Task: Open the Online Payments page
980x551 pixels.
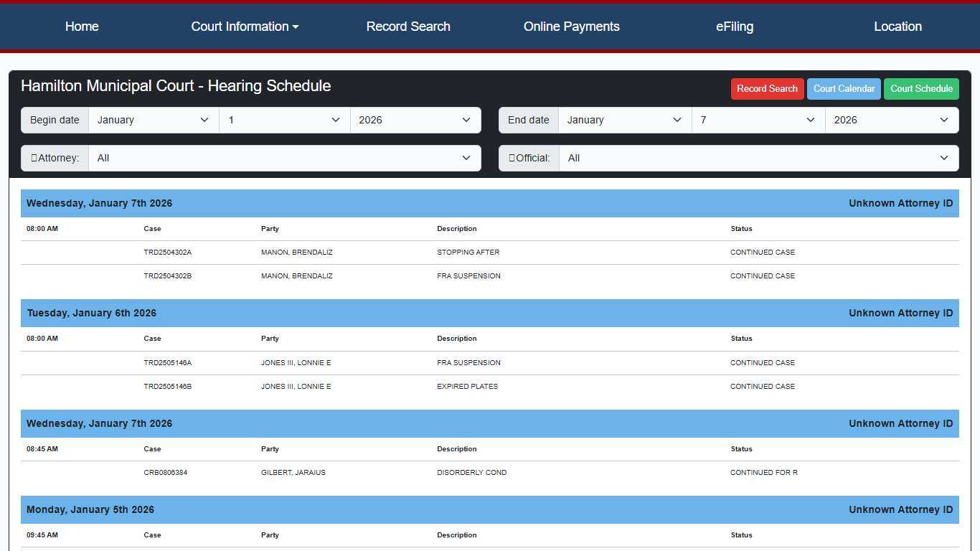Action: click(571, 27)
